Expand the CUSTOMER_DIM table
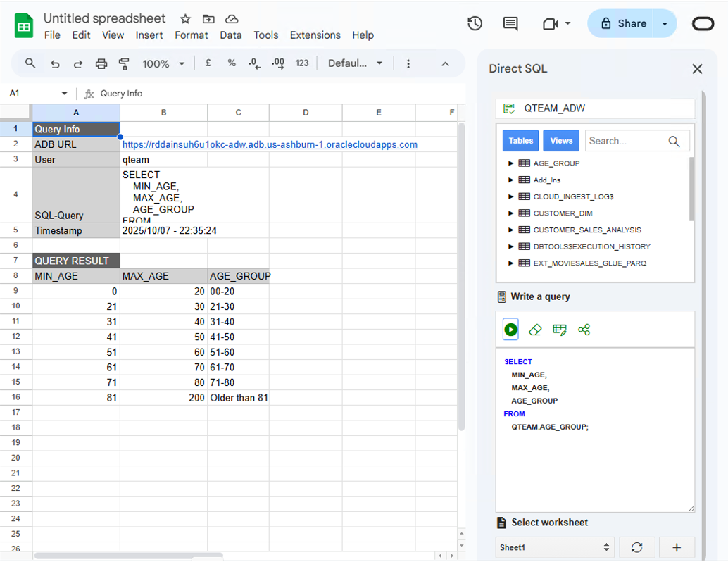728x562 pixels. tap(510, 213)
